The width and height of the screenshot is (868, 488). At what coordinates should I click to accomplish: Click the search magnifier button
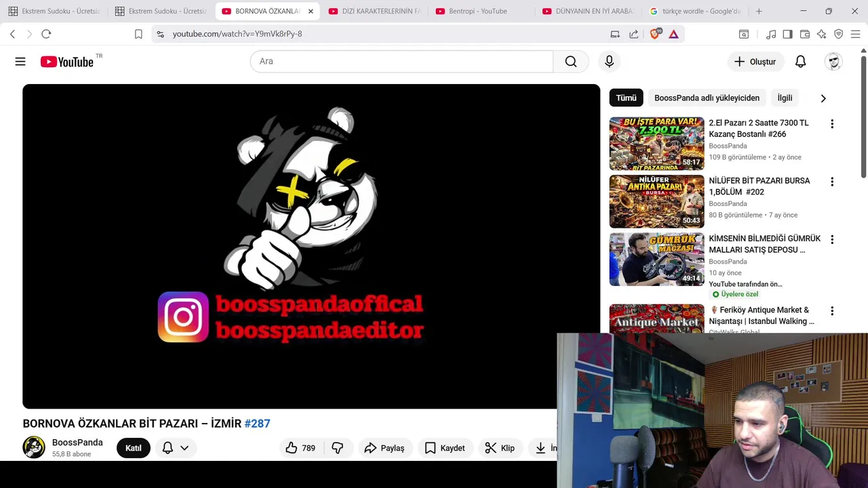[571, 62]
